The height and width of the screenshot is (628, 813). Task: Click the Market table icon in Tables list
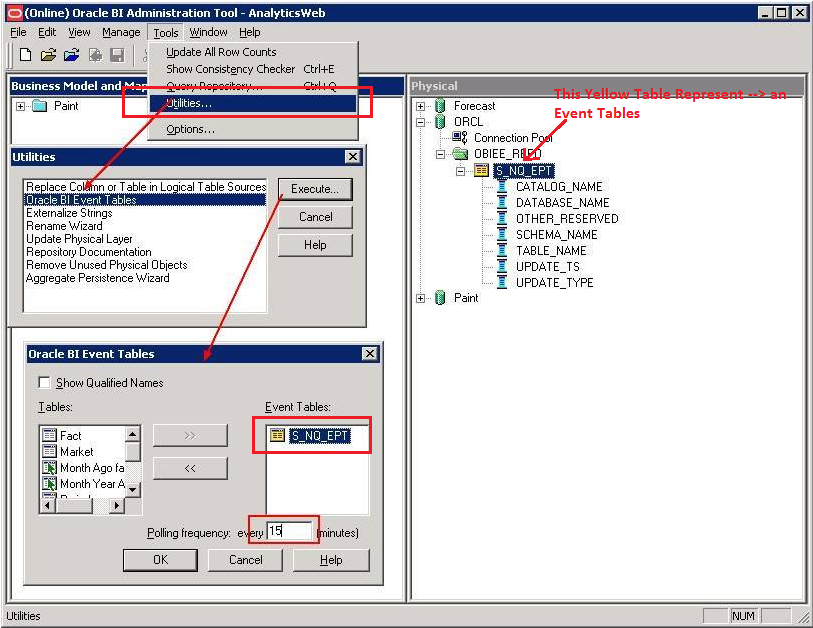click(x=49, y=451)
